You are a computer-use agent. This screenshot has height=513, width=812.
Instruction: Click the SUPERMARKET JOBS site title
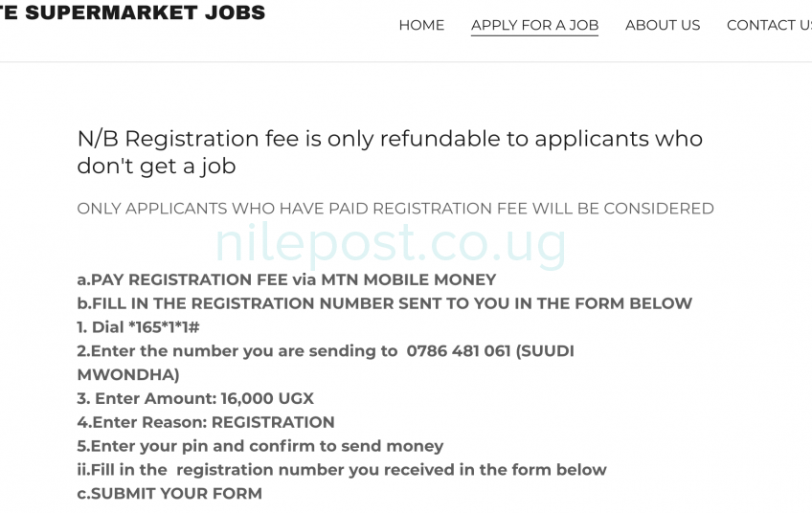click(x=133, y=12)
